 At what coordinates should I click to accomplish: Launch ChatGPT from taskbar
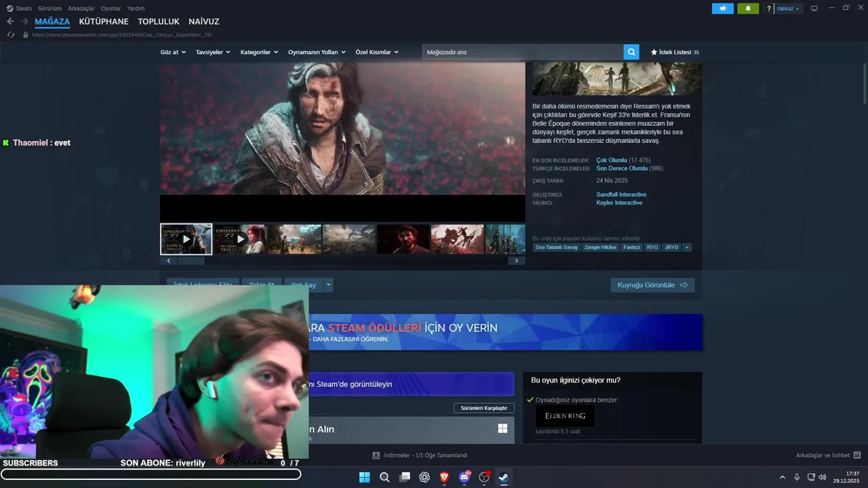coord(425,477)
